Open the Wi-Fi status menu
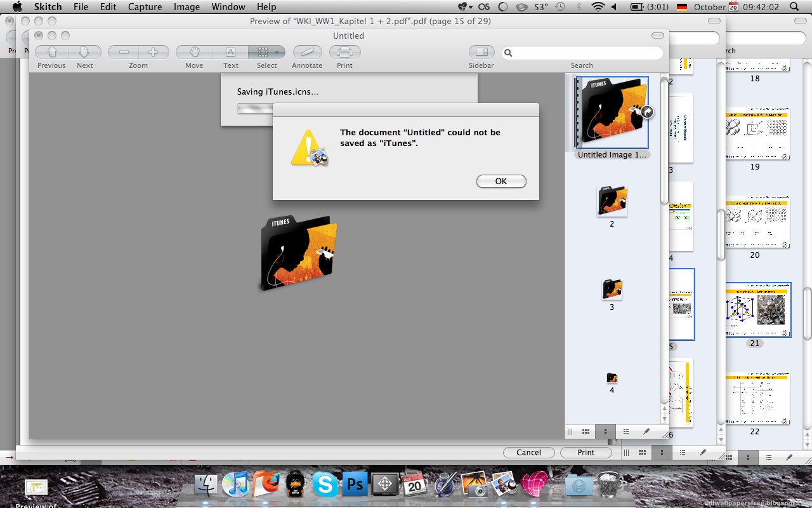Image resolution: width=812 pixels, height=508 pixels. coord(598,7)
